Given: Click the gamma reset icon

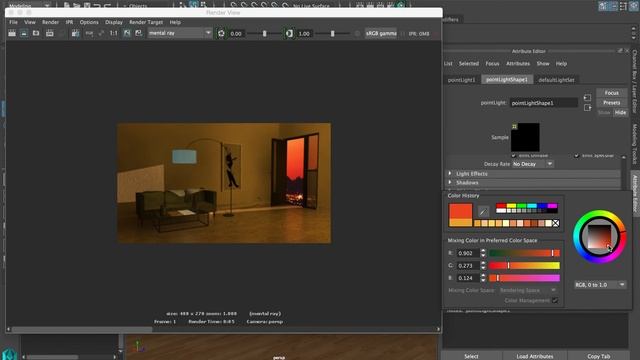Looking at the screenshot, I should tap(289, 33).
